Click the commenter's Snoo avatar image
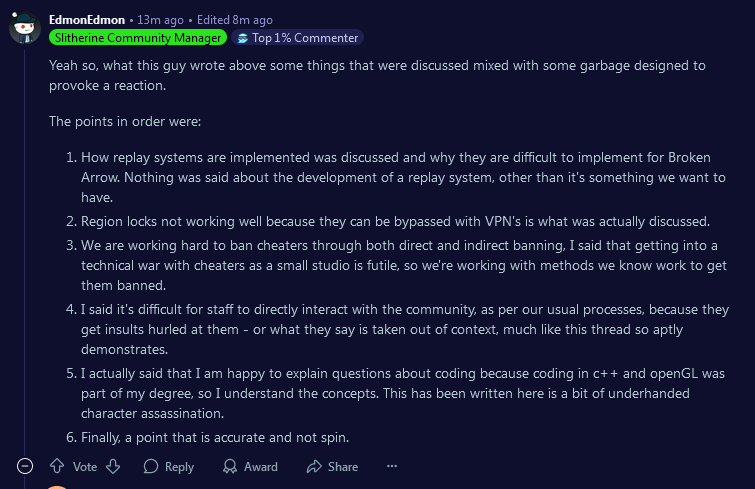The width and height of the screenshot is (755, 489). click(25, 28)
